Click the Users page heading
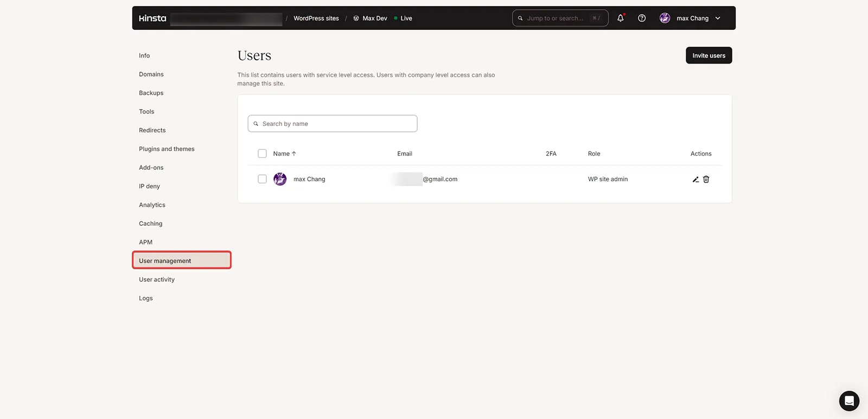 point(254,55)
